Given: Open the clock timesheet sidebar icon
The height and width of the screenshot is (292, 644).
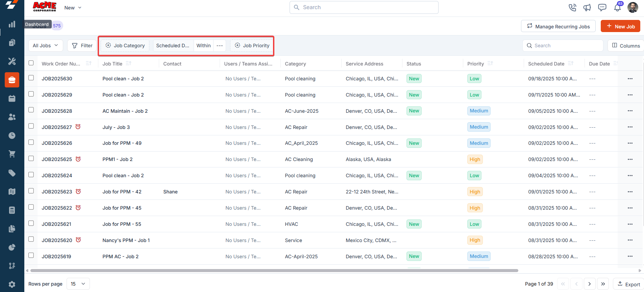Looking at the screenshot, I should tap(12, 136).
